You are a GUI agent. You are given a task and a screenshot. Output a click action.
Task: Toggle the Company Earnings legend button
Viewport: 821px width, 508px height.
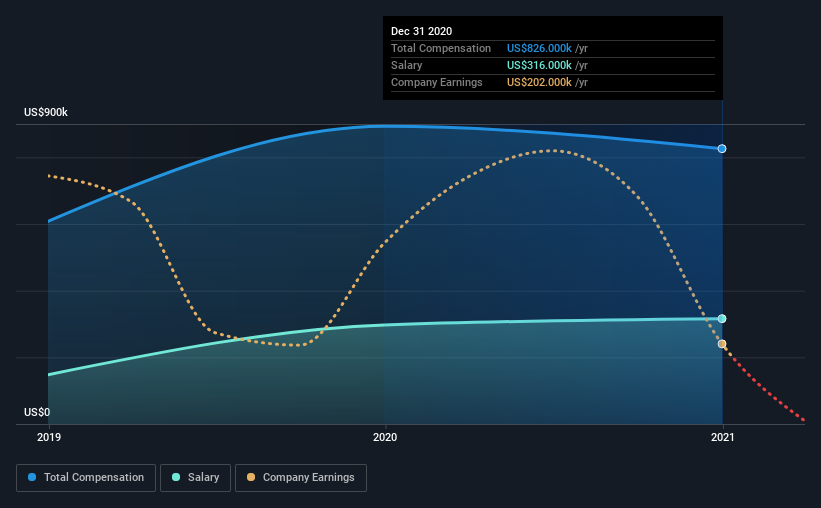click(301, 478)
